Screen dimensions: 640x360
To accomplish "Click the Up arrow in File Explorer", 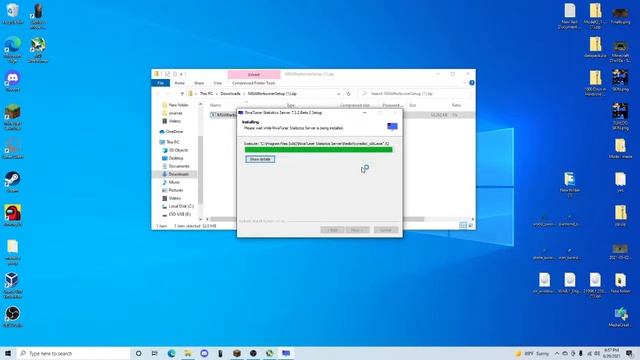I will [182, 94].
